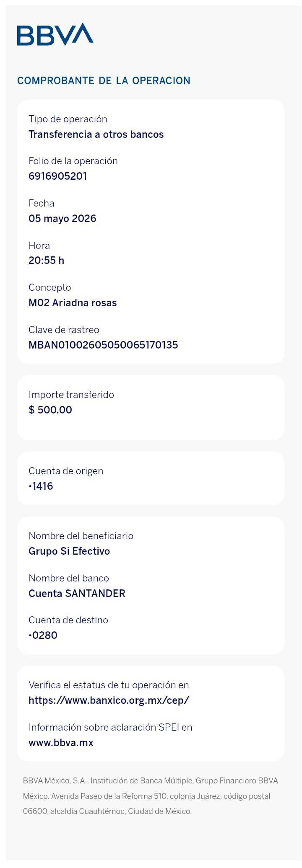
Task: Click the Nombre del beneficiario label
Action: pyautogui.click(x=81, y=536)
